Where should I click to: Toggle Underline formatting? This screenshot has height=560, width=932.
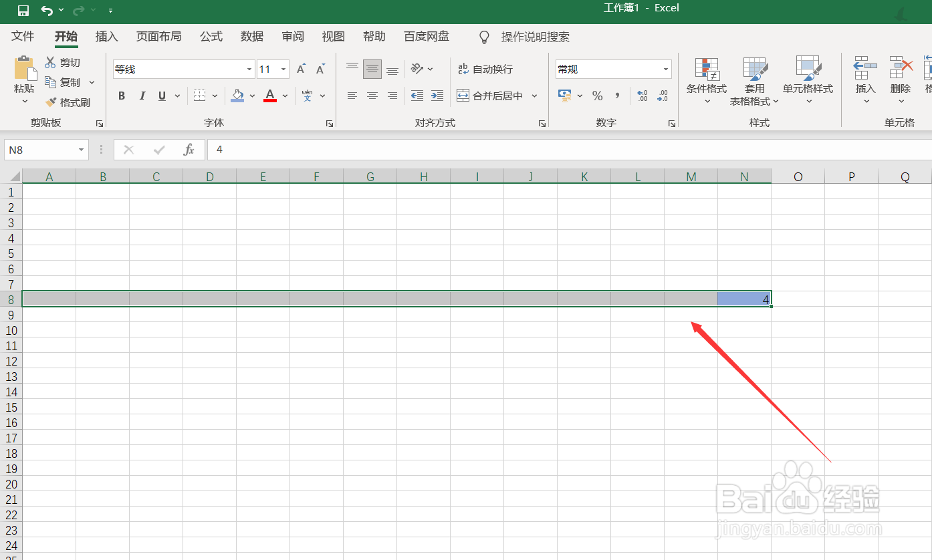[162, 96]
